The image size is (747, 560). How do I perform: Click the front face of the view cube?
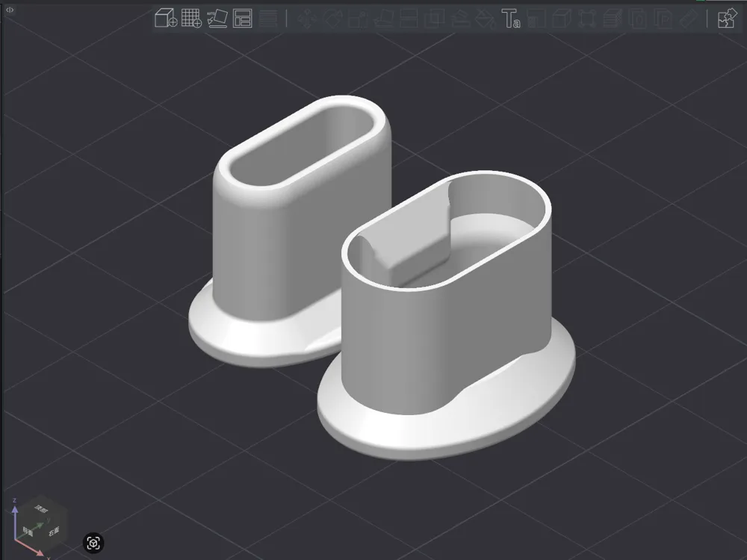click(28, 531)
